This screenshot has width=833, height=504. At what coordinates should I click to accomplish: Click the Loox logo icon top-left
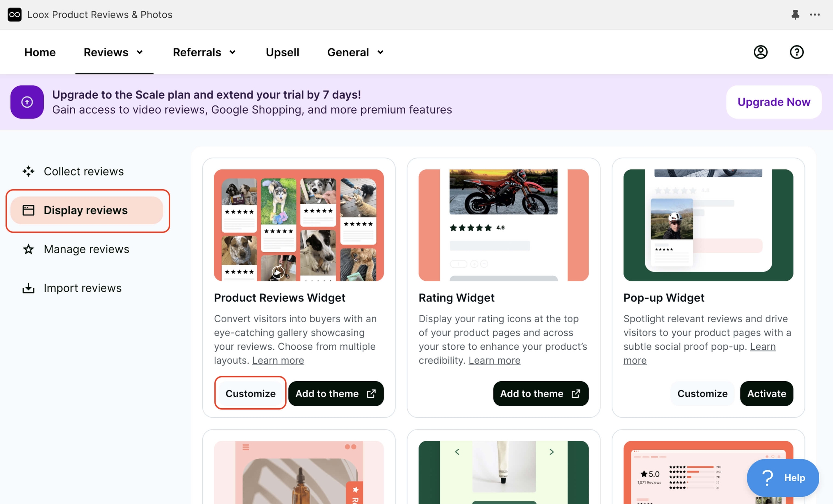14,14
